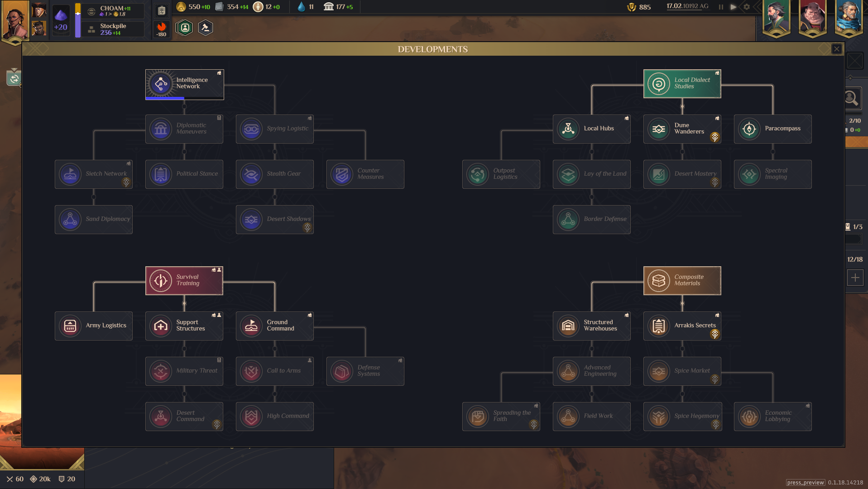Image resolution: width=868 pixels, height=489 pixels.
Task: Open the Defense Systems node
Action: [365, 371]
